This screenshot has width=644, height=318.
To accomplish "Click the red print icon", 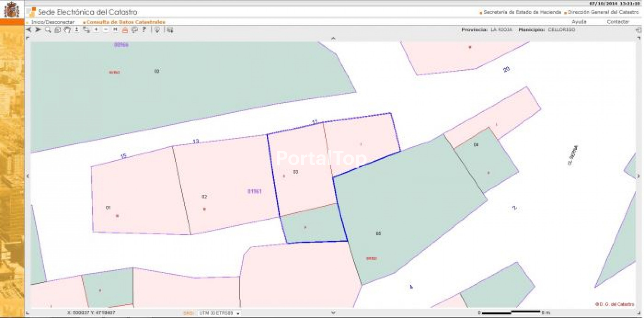I will 125,30.
